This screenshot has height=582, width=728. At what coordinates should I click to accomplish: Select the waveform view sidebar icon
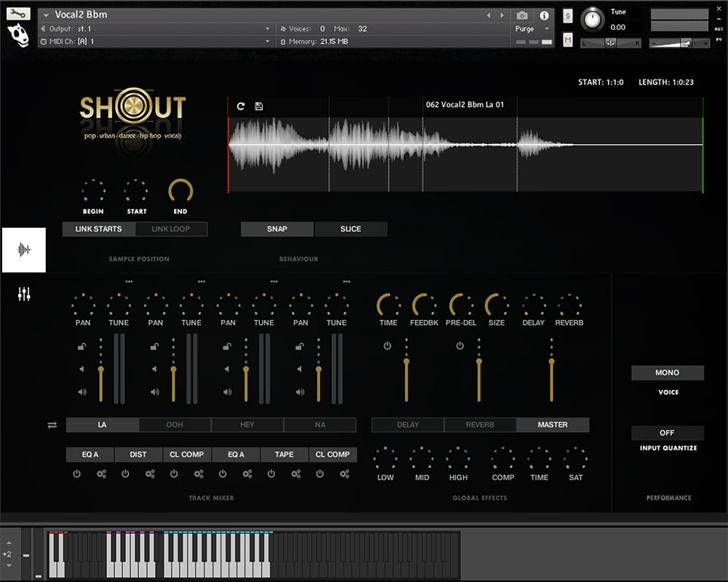click(24, 250)
